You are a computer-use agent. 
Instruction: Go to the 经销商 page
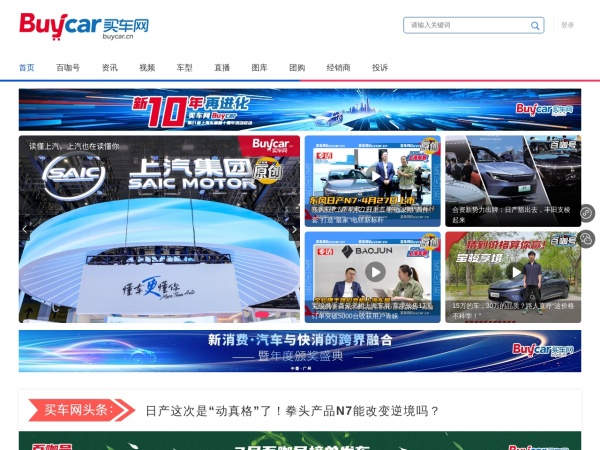pos(338,68)
